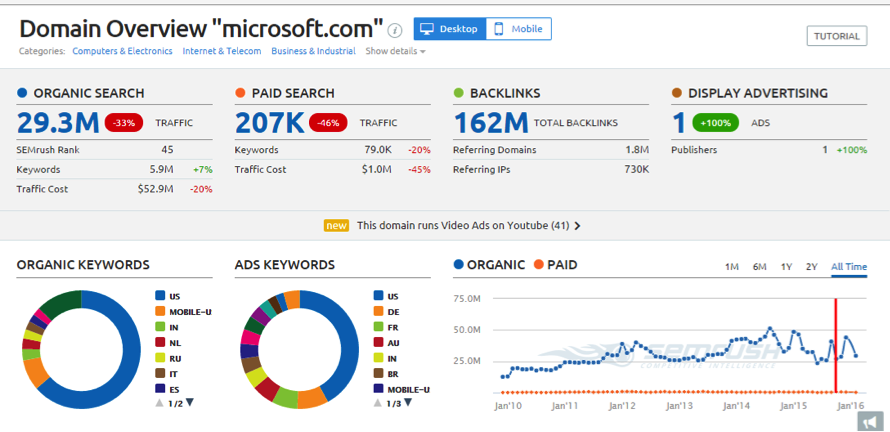Switch to Mobile view
The image size is (890, 432).
pyautogui.click(x=518, y=29)
